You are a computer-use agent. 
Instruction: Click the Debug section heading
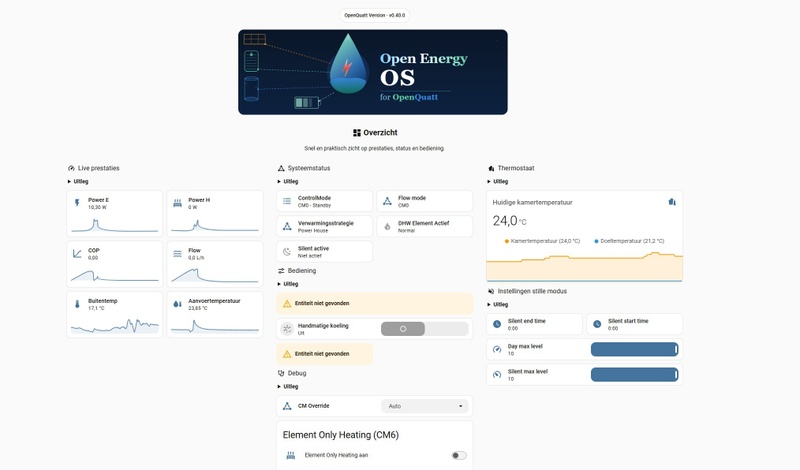click(297, 373)
